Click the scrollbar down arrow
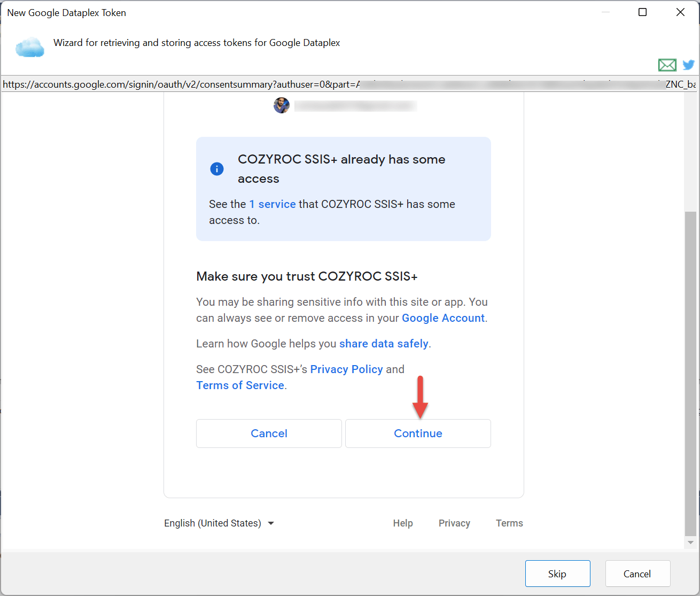 [690, 542]
